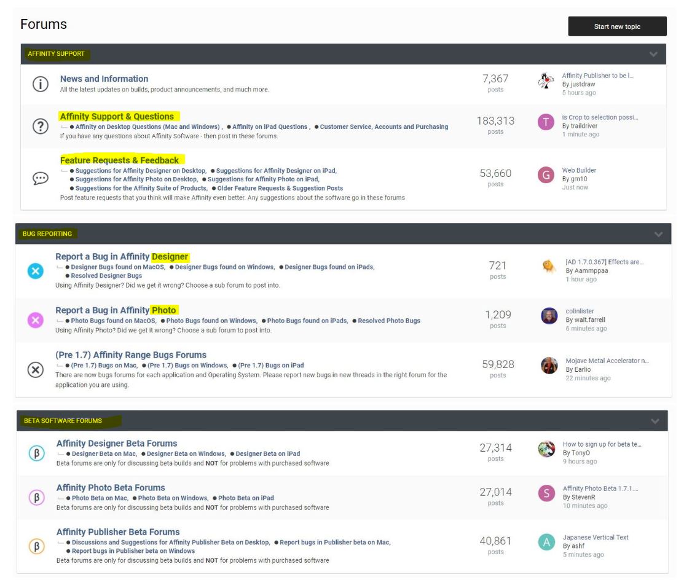Click the Pre 1.7 Range Bugs X icon
Image resolution: width=700 pixels, height=588 pixels.
(x=36, y=369)
